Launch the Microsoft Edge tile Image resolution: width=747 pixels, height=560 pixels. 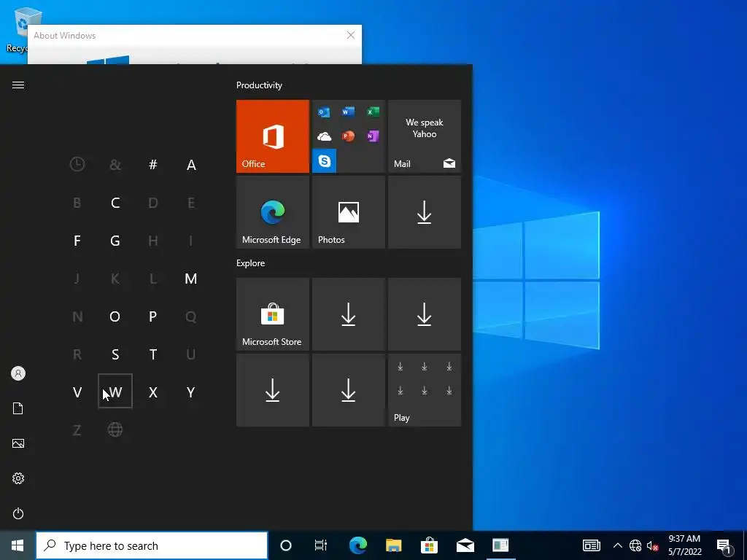[273, 212]
